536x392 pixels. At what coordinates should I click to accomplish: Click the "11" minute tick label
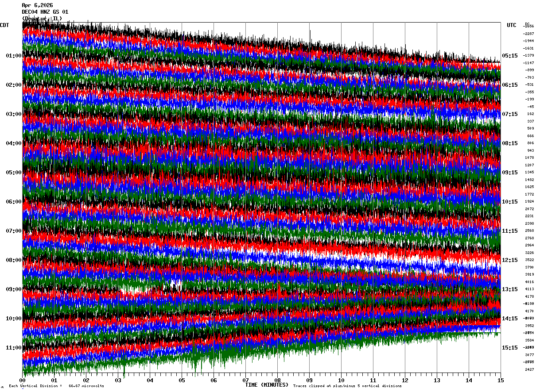373,380
